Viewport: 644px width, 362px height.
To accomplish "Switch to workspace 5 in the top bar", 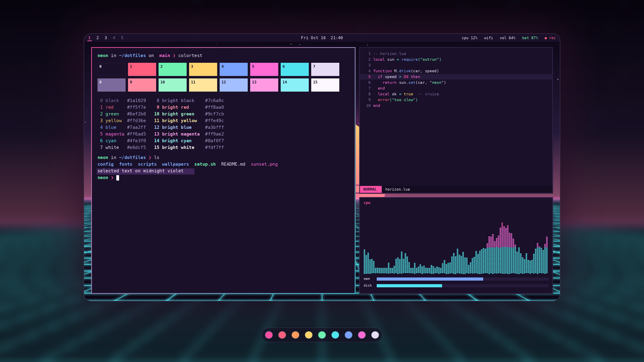I will [122, 38].
